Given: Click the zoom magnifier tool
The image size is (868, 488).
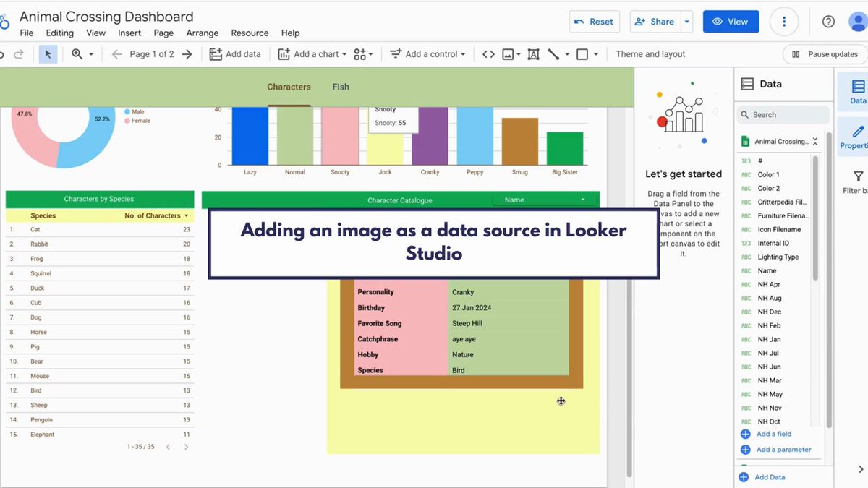Looking at the screenshot, I should tap(77, 54).
